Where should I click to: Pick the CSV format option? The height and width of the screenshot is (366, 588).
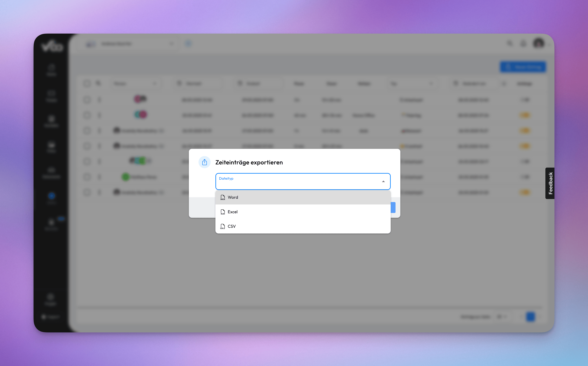pyautogui.click(x=303, y=226)
